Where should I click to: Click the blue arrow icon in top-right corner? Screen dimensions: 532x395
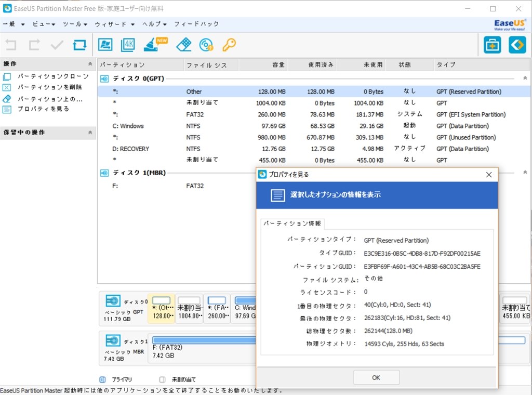tap(516, 45)
